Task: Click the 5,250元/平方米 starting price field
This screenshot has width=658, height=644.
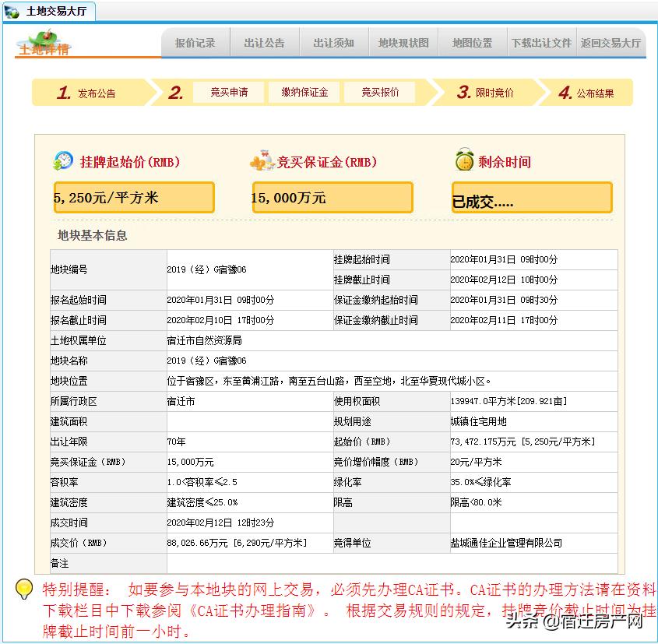Action: (x=133, y=197)
